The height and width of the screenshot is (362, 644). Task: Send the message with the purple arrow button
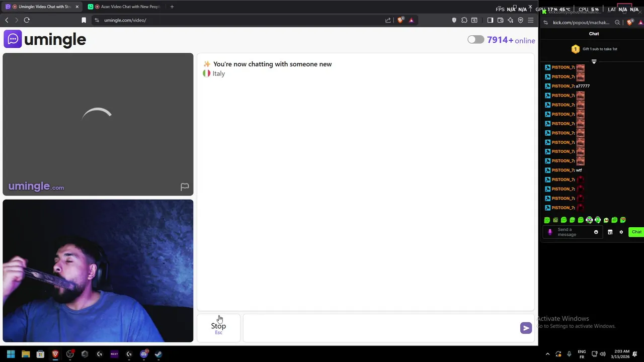point(526,328)
